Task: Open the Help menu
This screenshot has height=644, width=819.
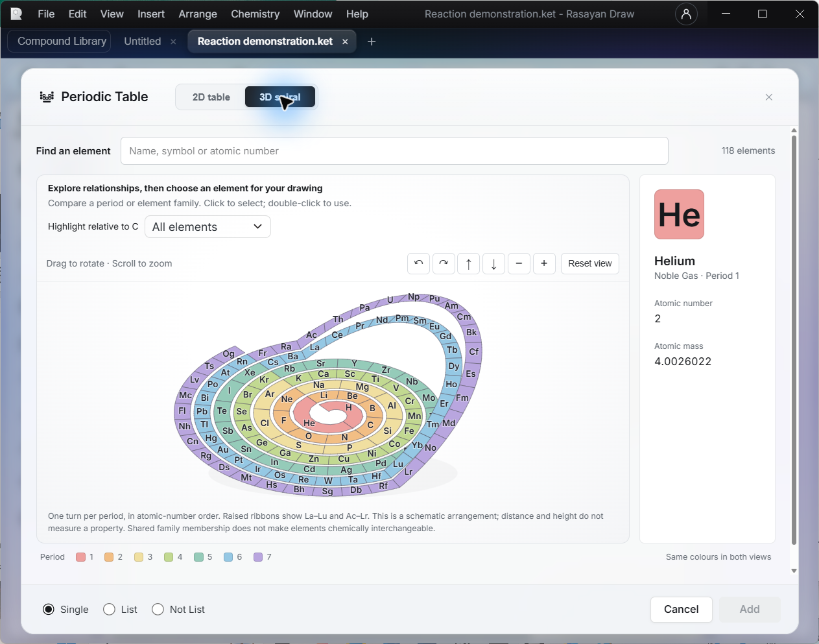Action: click(357, 14)
